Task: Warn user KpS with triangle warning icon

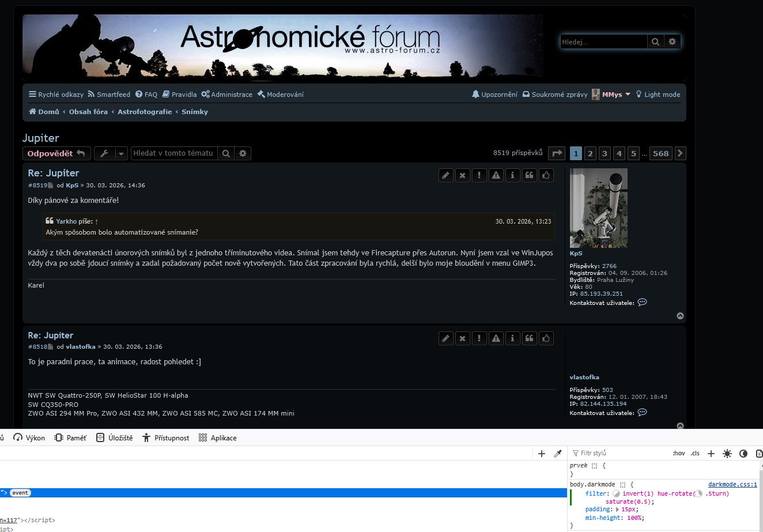Action: pos(496,175)
